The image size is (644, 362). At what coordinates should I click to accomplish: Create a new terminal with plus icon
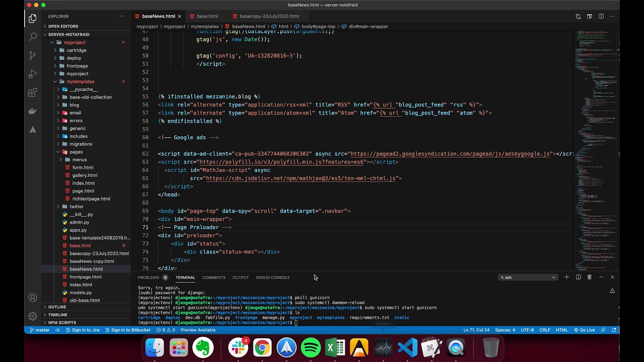click(567, 277)
